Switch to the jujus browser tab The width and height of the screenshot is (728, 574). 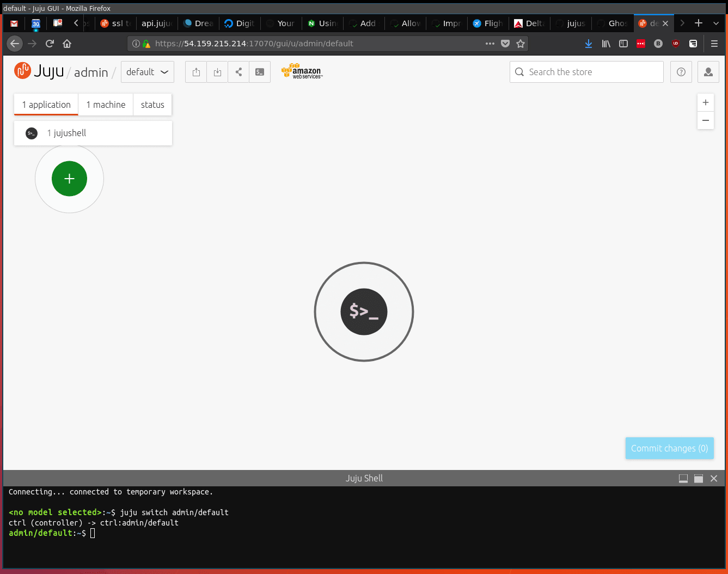coord(571,23)
